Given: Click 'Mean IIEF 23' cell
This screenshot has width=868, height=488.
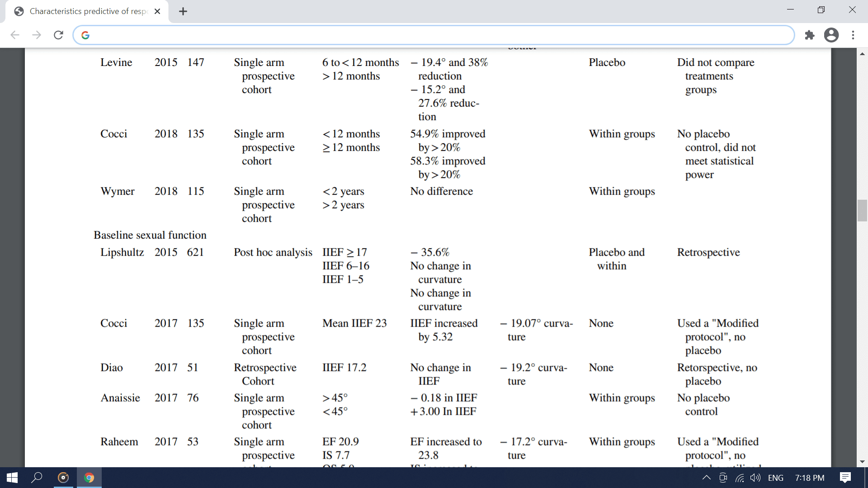Looking at the screenshot, I should (354, 324).
